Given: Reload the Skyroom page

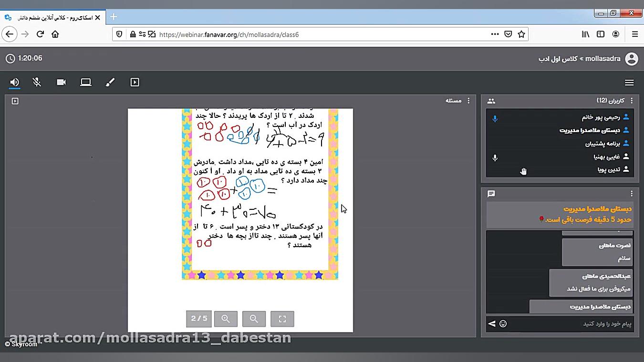Looking at the screenshot, I should pyautogui.click(x=41, y=34).
